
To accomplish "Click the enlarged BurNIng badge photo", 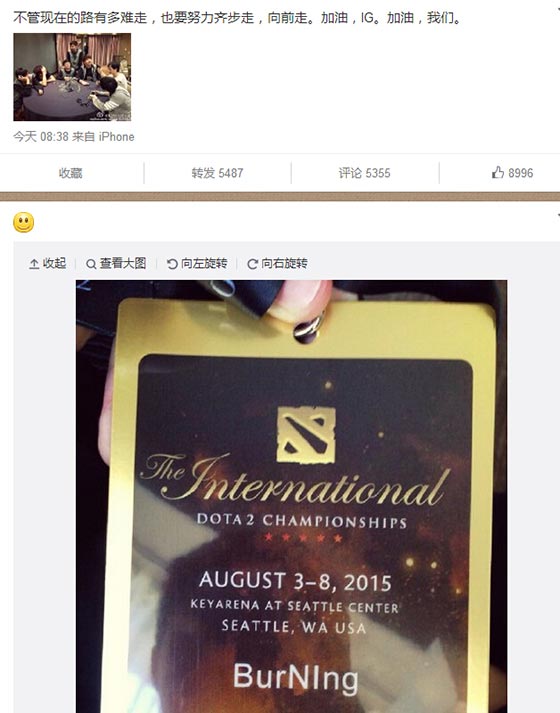I will [291, 497].
